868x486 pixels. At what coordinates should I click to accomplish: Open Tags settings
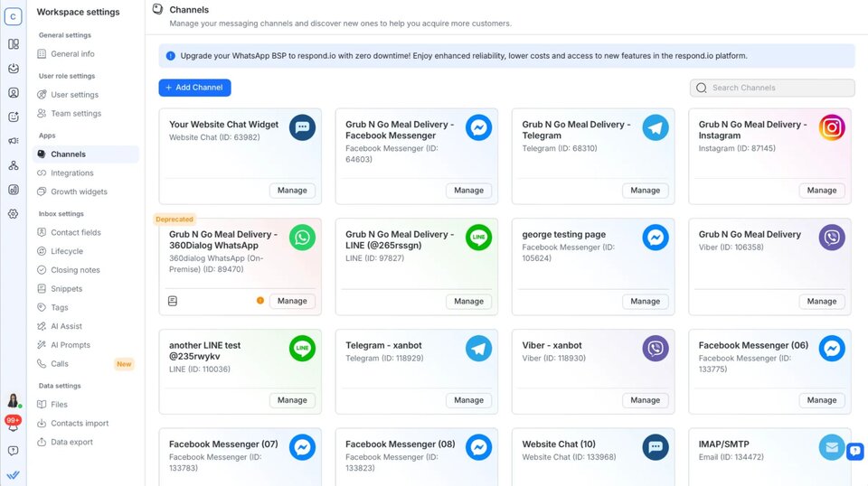(x=86, y=307)
